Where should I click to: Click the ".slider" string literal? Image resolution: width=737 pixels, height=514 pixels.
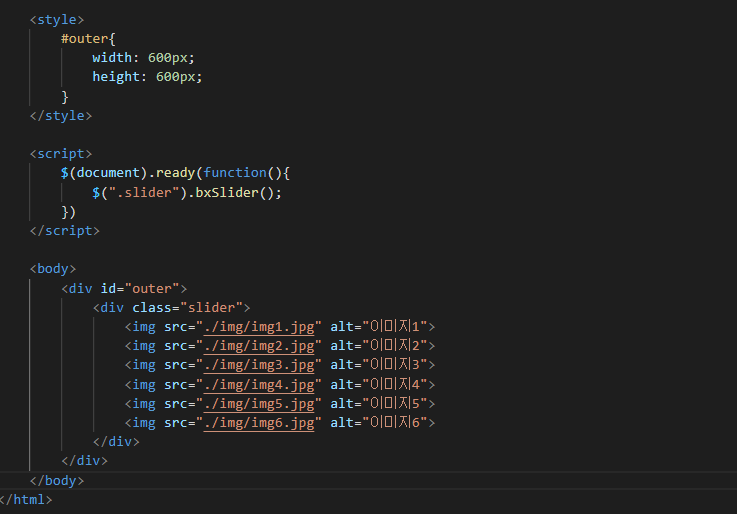(144, 193)
